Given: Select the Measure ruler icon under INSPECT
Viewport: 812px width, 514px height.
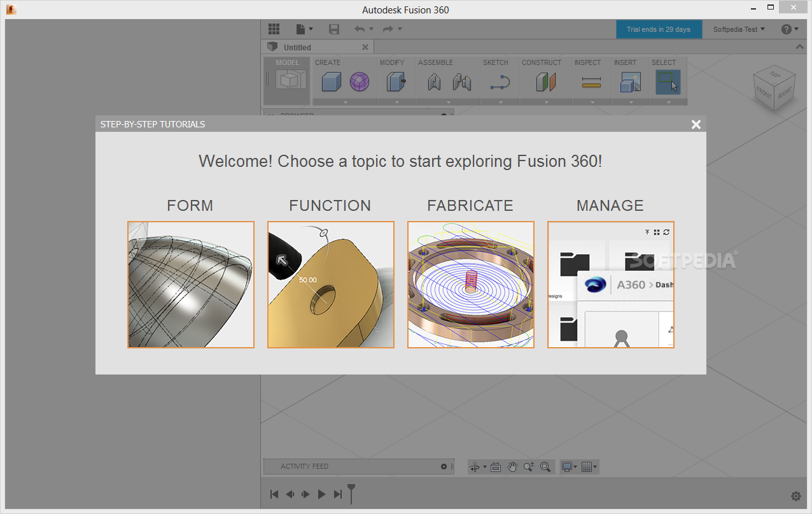Looking at the screenshot, I should click(x=591, y=82).
